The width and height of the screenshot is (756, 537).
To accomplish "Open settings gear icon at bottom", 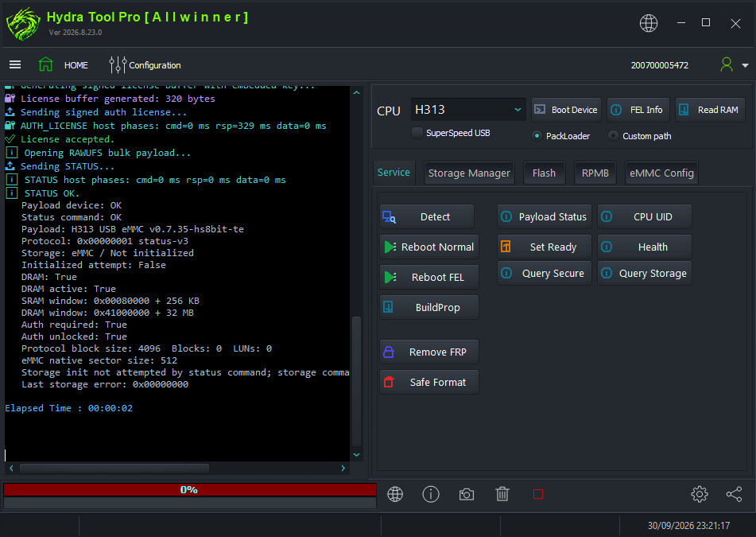I will pos(699,494).
